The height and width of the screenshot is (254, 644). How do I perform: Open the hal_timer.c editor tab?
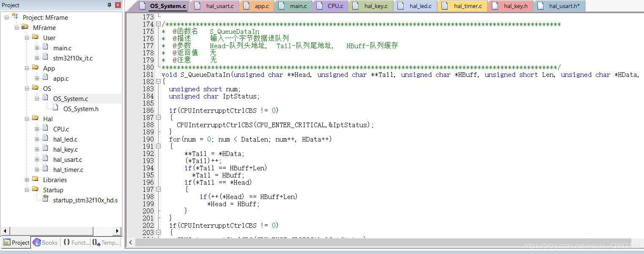click(463, 6)
